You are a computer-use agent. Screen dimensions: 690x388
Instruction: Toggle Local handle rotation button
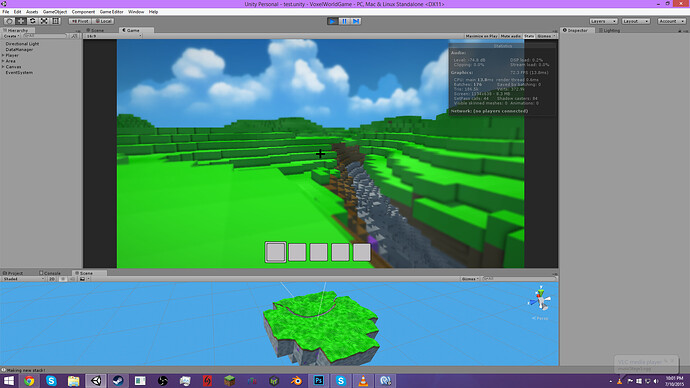103,21
